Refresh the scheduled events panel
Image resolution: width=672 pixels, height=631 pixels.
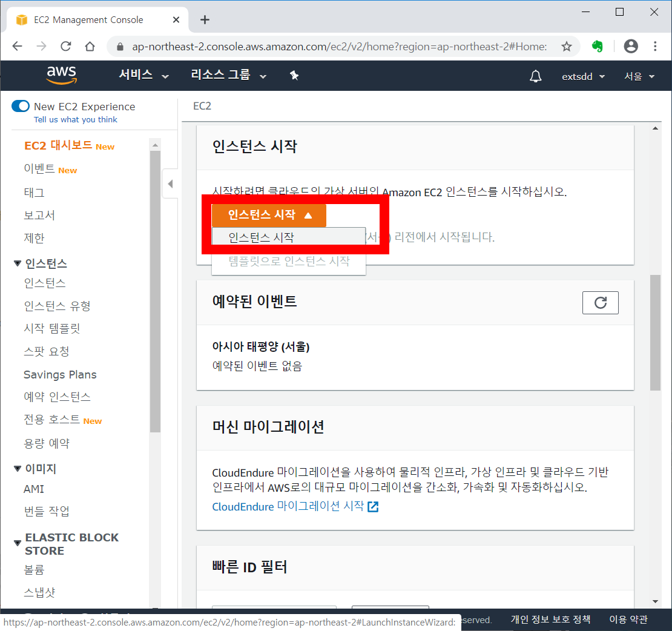[600, 303]
